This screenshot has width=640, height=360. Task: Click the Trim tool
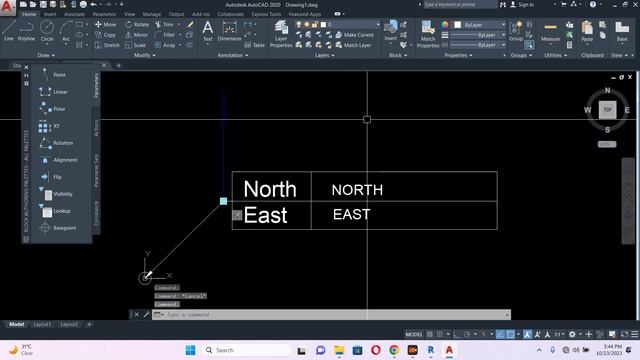coord(164,24)
